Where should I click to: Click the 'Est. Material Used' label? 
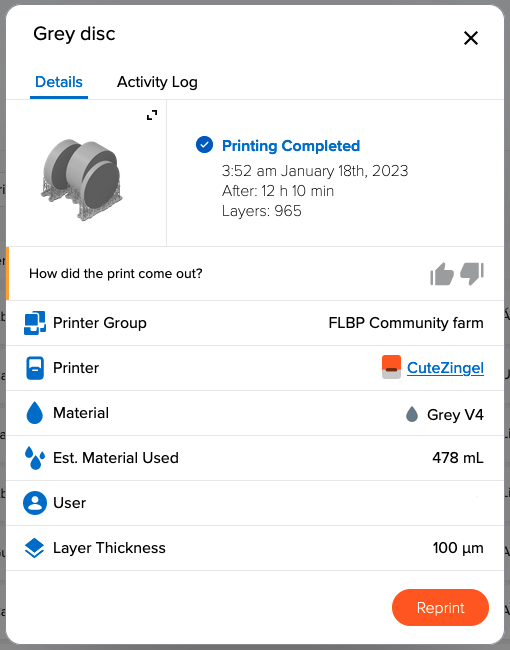point(116,458)
